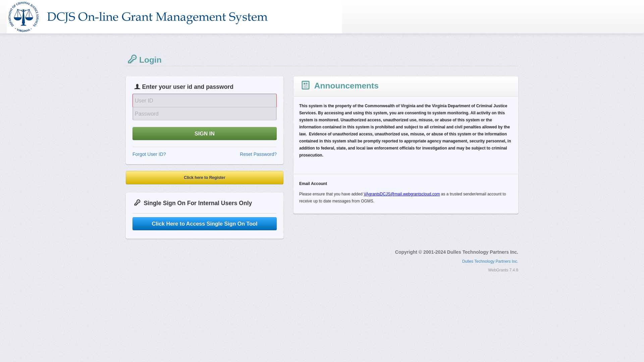
Task: Click the DCJS Virginia scales seal logo
Action: click(x=23, y=17)
